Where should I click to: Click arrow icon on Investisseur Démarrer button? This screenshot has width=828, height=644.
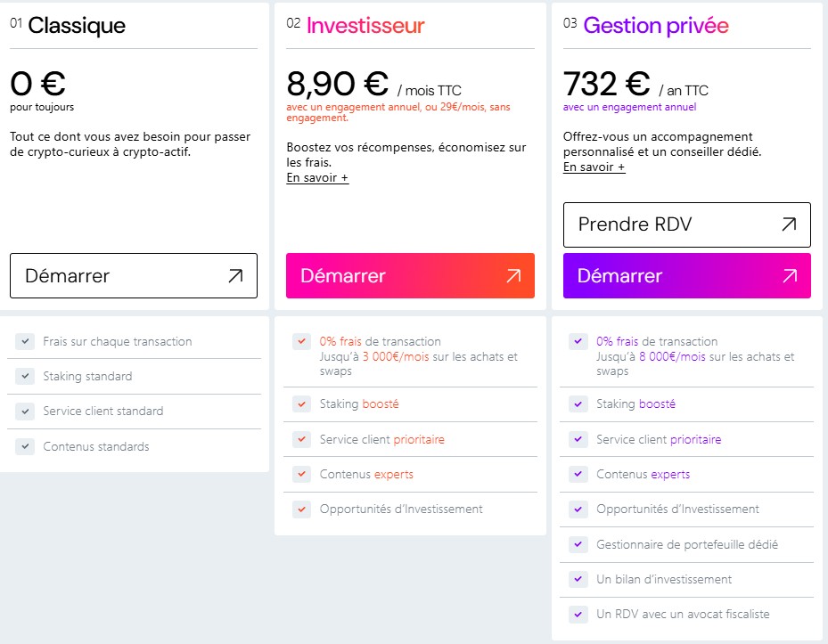(512, 276)
